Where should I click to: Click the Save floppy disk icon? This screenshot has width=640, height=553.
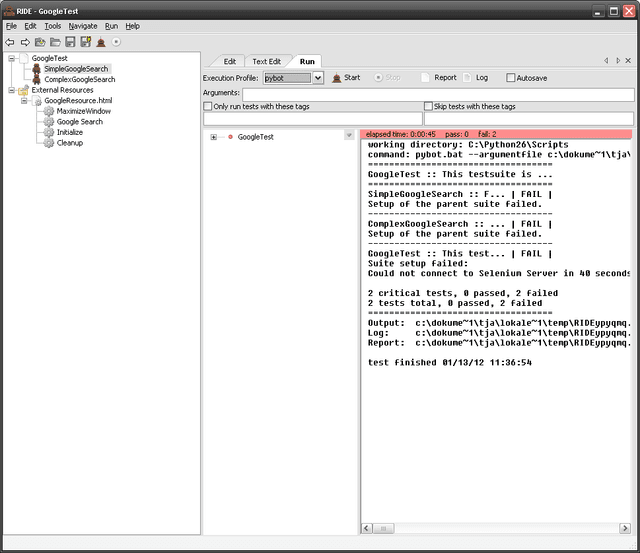70,42
